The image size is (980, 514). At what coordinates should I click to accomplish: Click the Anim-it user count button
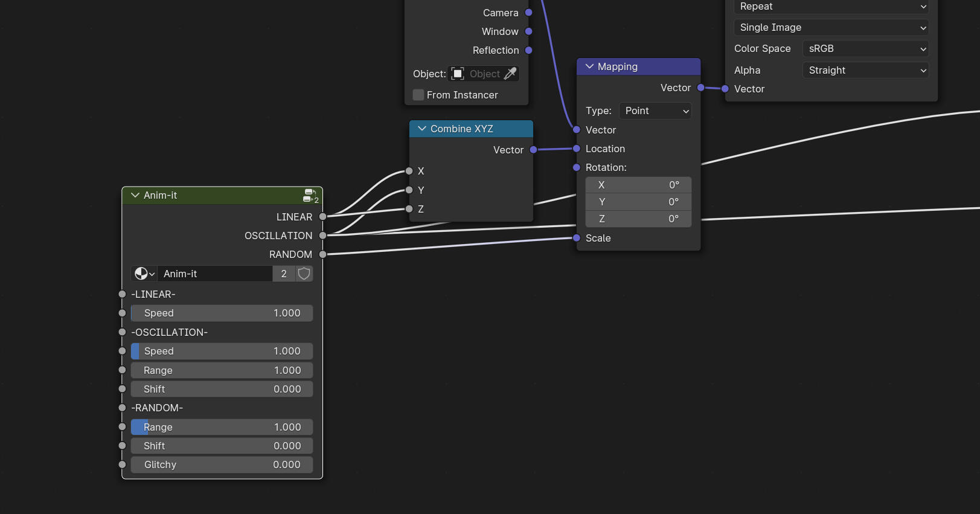coord(284,274)
